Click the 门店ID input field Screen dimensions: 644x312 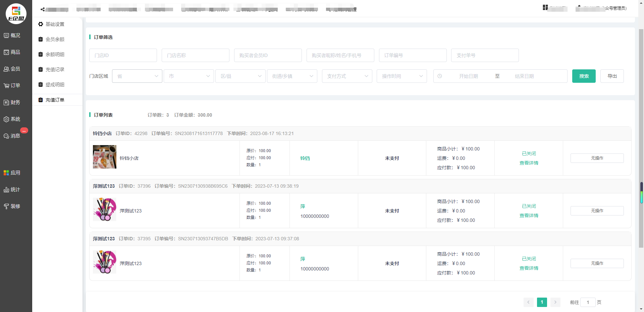click(123, 55)
